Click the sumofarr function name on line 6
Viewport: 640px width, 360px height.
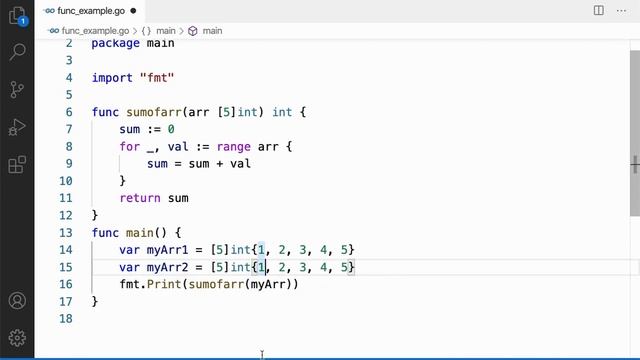pyautogui.click(x=153, y=112)
